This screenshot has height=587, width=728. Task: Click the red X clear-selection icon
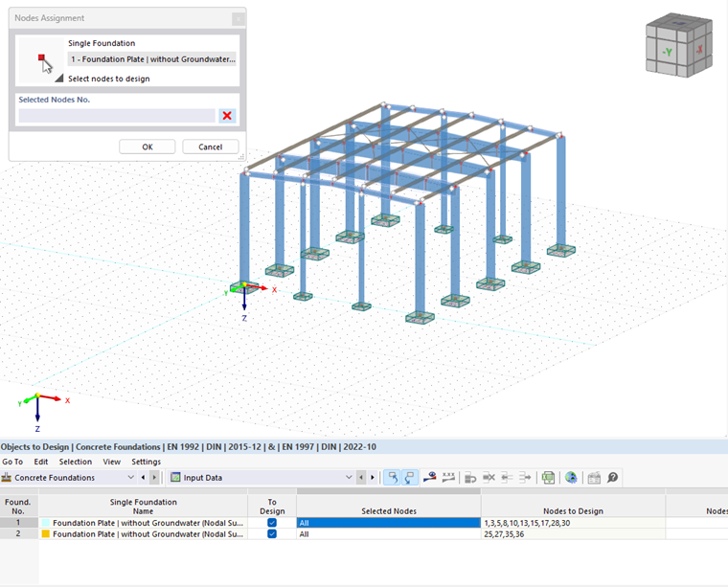pyautogui.click(x=227, y=116)
